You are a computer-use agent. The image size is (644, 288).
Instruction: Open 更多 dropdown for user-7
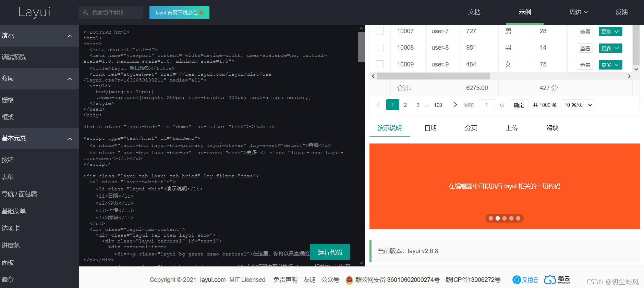click(610, 32)
